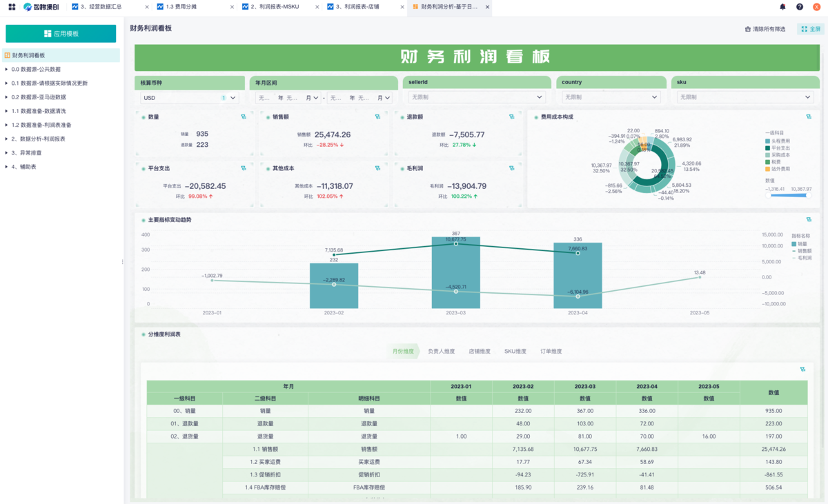This screenshot has width=828, height=504.
Task: Open the app grid menu icon
Action: coord(12,7)
